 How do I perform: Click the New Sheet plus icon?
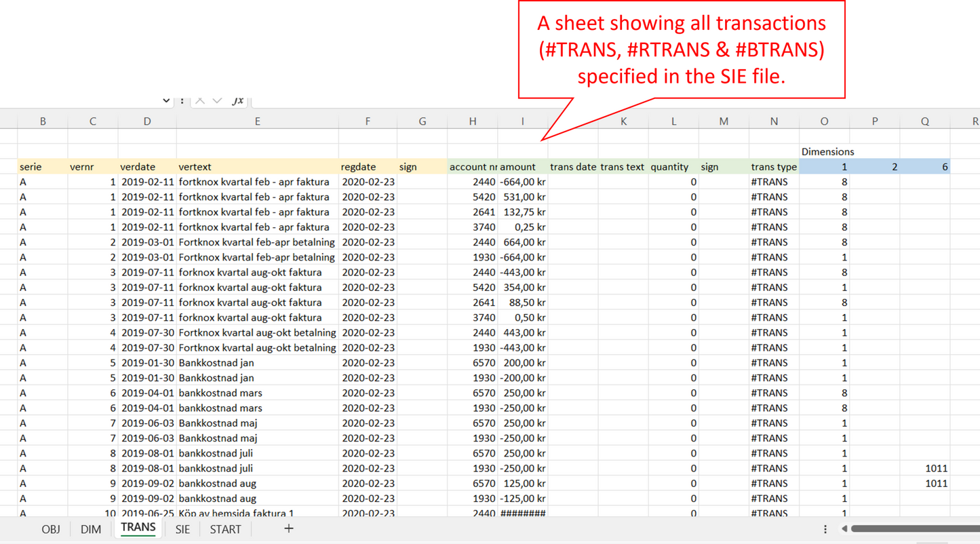289,528
